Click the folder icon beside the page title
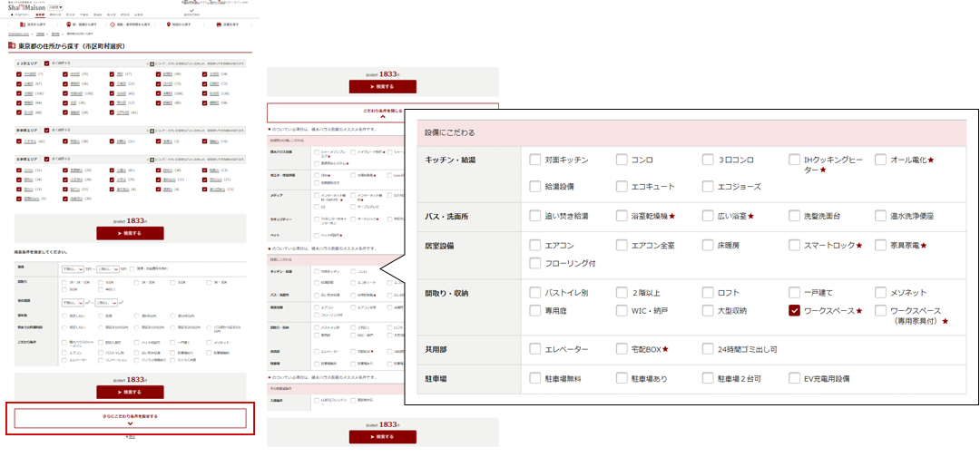The width and height of the screenshot is (980, 467). [x=12, y=45]
